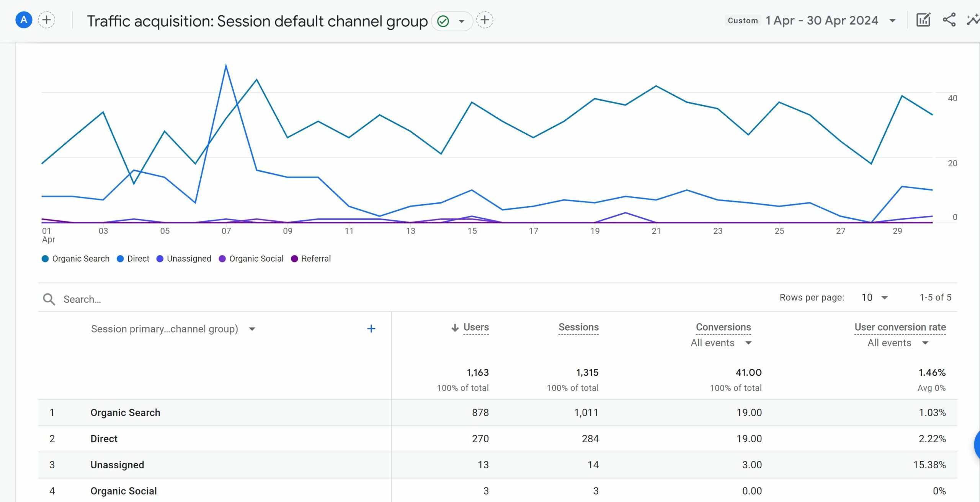980x502 pixels.
Task: Click the magnifier search icon in the table
Action: [49, 299]
